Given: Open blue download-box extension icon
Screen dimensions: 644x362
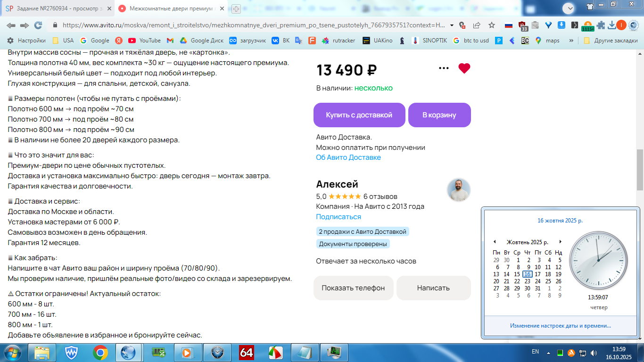Looking at the screenshot, I should [x=561, y=25].
